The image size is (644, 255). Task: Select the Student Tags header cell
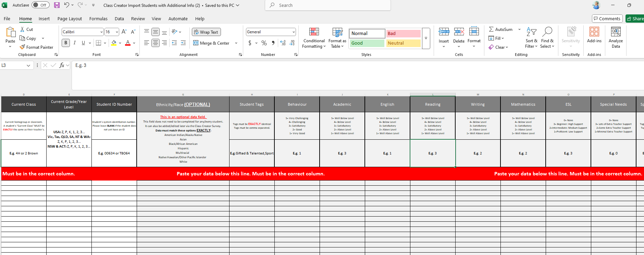pyautogui.click(x=252, y=104)
